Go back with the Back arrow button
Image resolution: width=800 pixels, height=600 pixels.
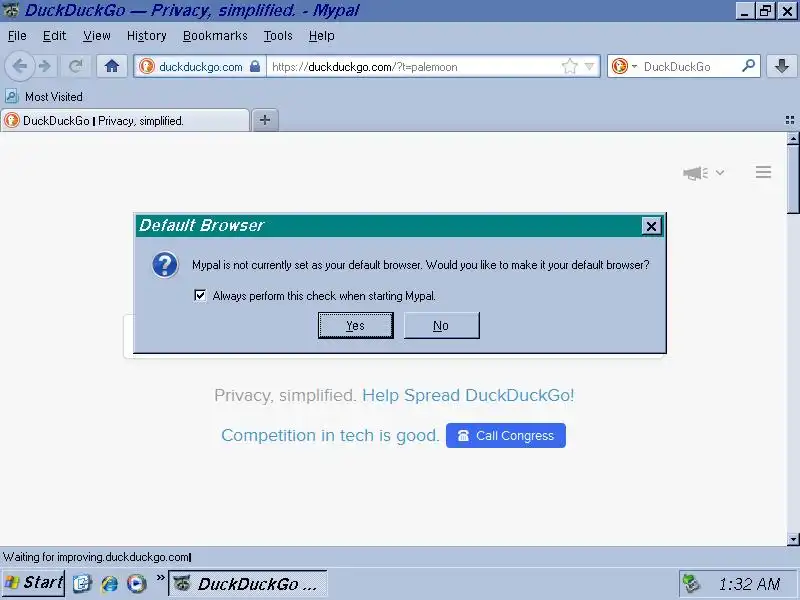pyautogui.click(x=19, y=66)
